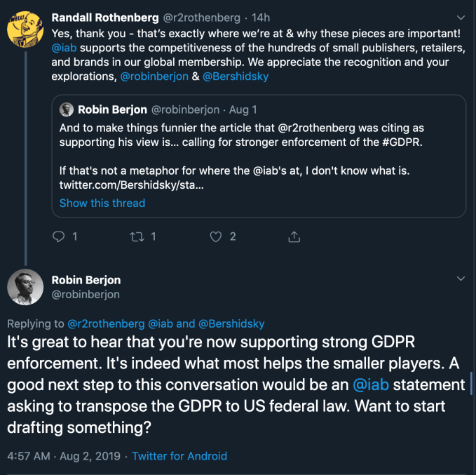Share Randall Rothenberg's tweet
This screenshot has height=475, width=476.
click(x=294, y=236)
